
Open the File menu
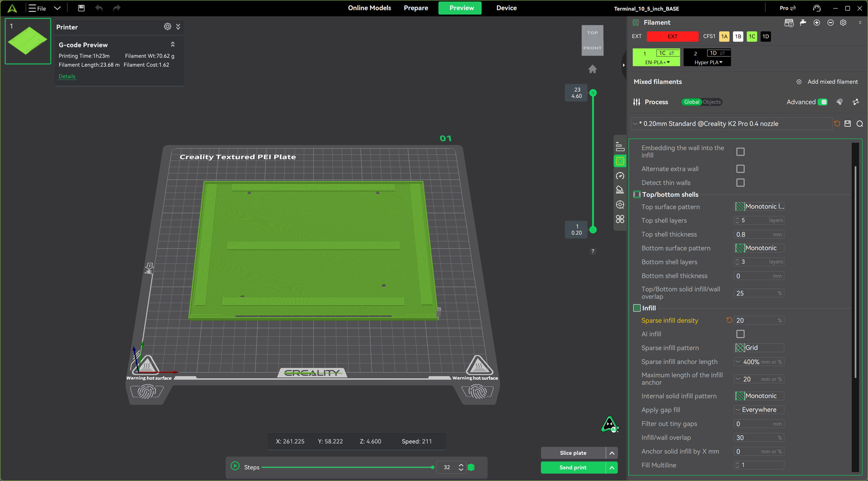37,8
